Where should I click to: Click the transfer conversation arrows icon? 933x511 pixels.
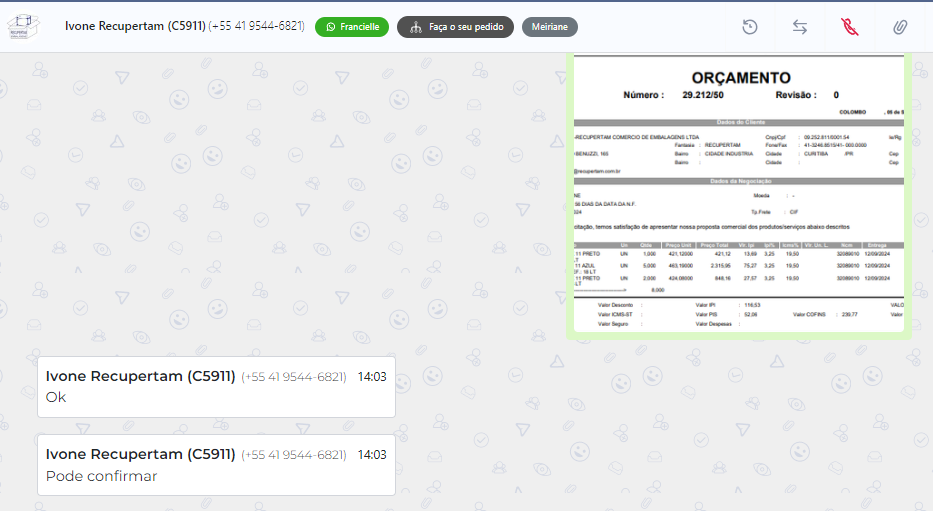(x=800, y=27)
